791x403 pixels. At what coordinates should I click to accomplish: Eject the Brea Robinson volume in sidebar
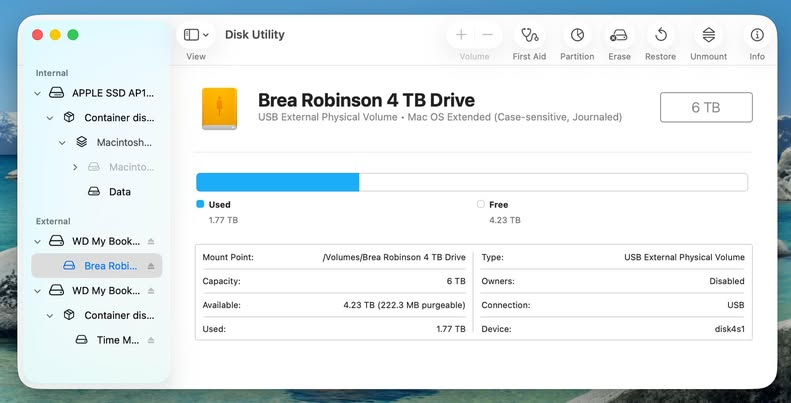click(x=151, y=266)
